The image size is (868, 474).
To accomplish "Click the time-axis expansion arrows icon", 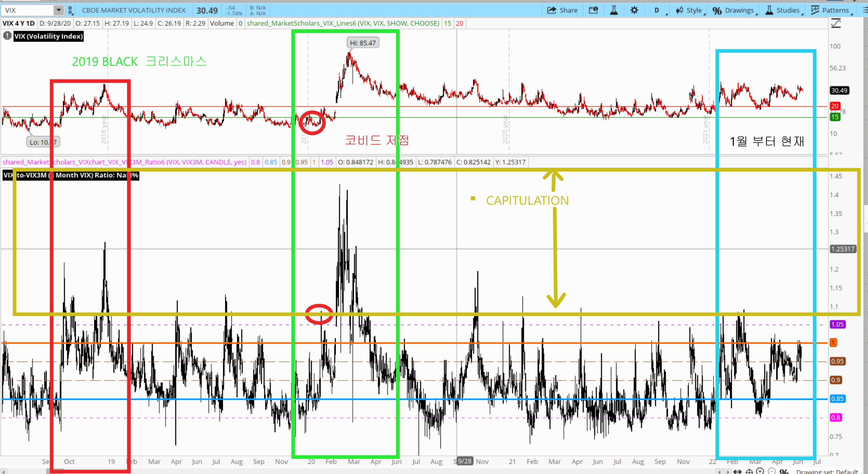I will 737,471.
